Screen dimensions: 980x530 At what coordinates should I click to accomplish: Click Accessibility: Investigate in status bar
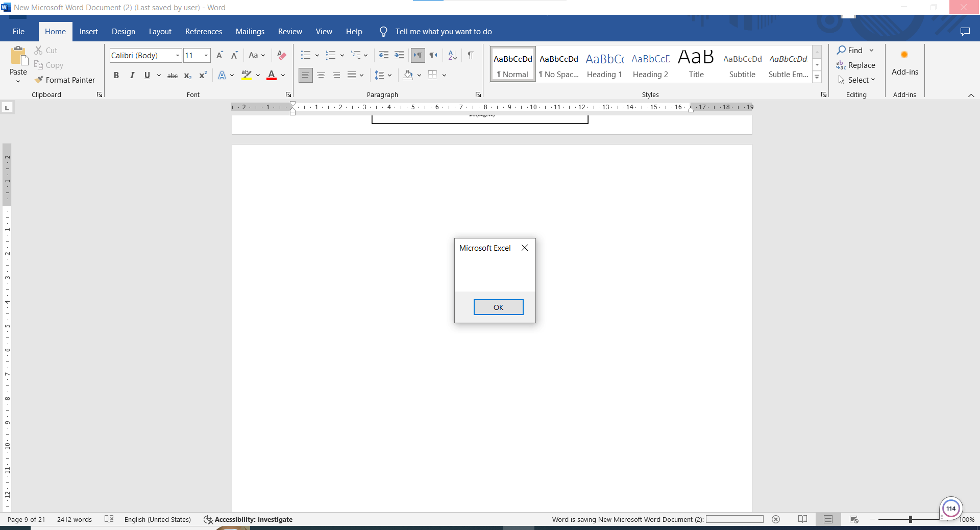(248, 519)
